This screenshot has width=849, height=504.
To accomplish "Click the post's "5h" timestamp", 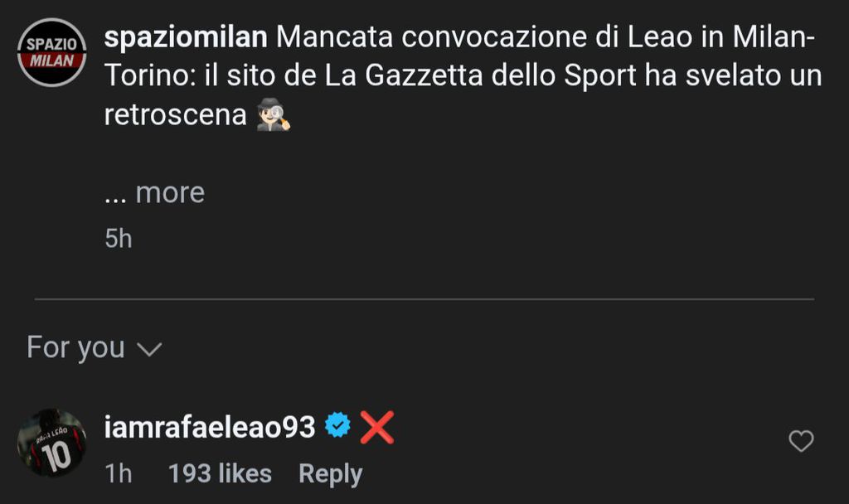I will [x=119, y=239].
